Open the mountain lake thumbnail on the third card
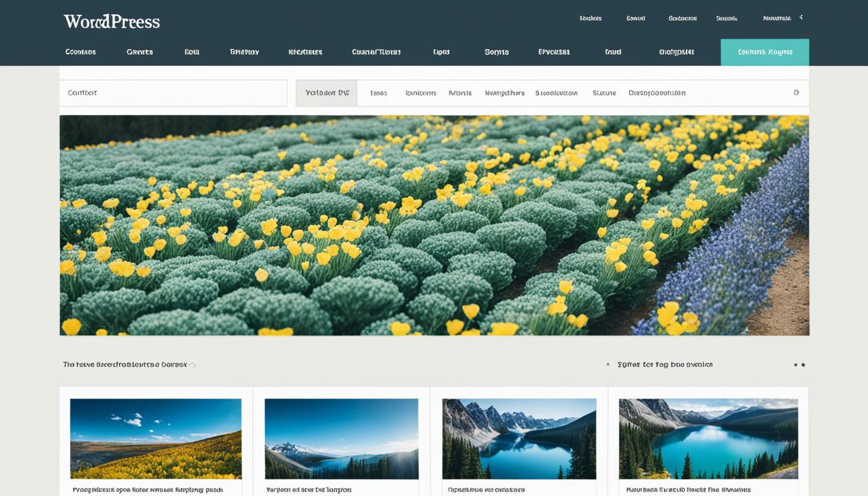The width and height of the screenshot is (868, 496). click(519, 438)
